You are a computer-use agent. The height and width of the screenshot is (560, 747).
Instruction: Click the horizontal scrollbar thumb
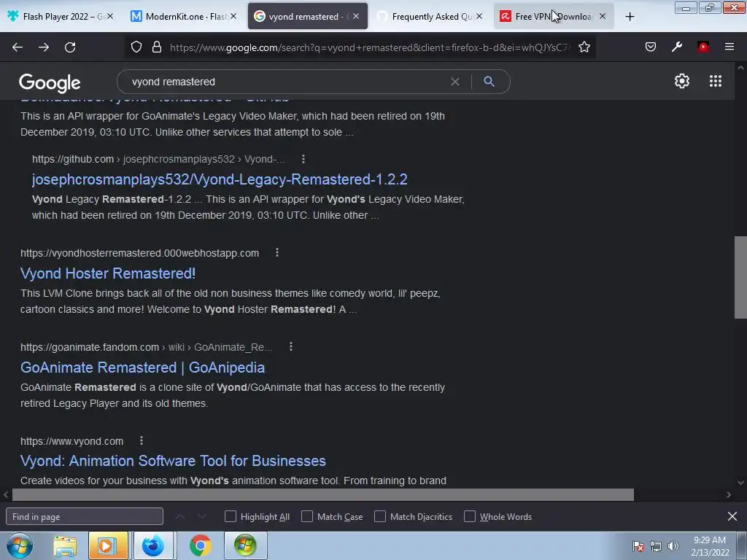pos(323,495)
